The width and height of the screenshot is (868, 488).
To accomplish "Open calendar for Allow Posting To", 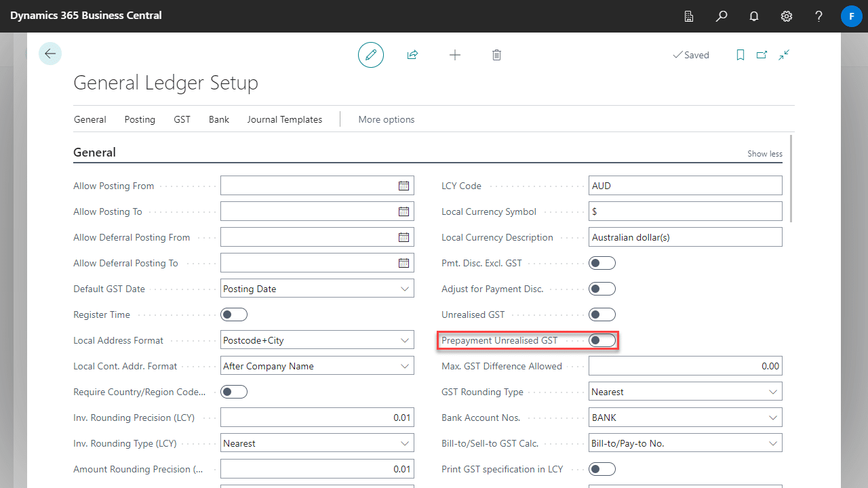I will coord(403,211).
